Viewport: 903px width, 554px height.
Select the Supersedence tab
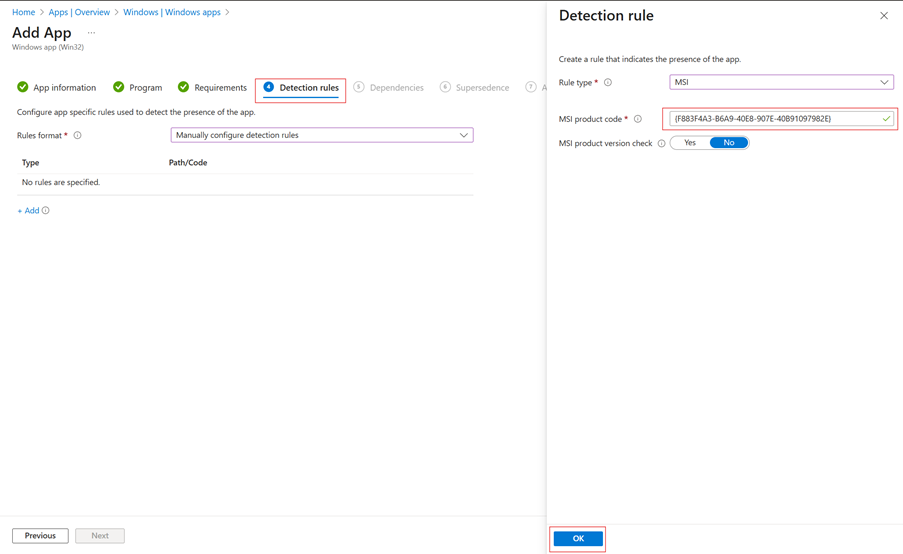click(x=483, y=88)
